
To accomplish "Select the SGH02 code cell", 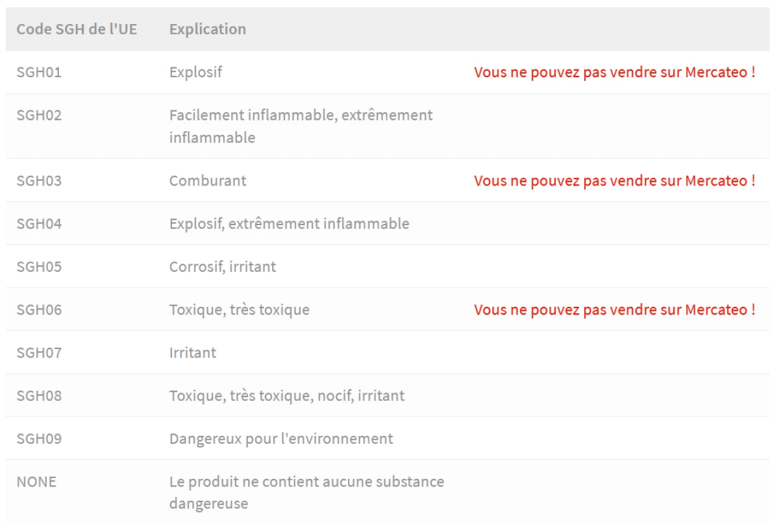I will click(x=39, y=115).
